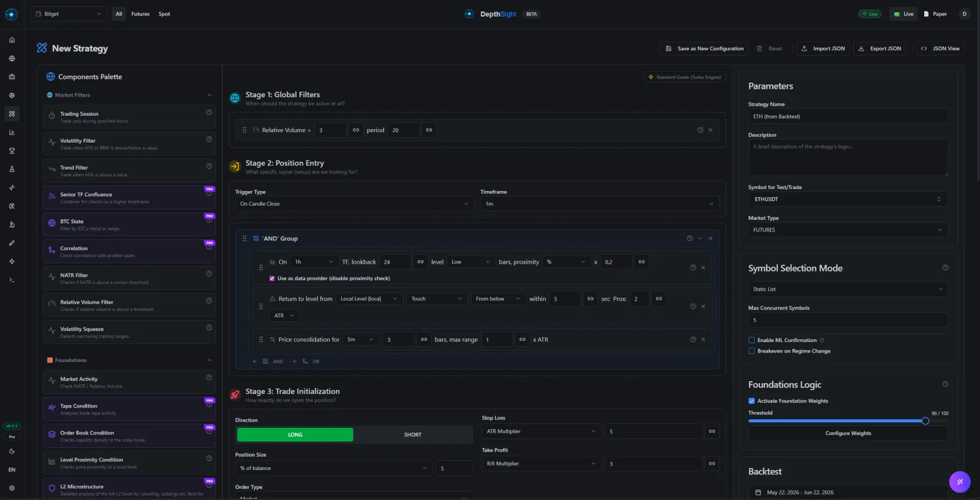Select the All market tab
Image resolution: width=980 pixels, height=500 pixels.
[119, 13]
